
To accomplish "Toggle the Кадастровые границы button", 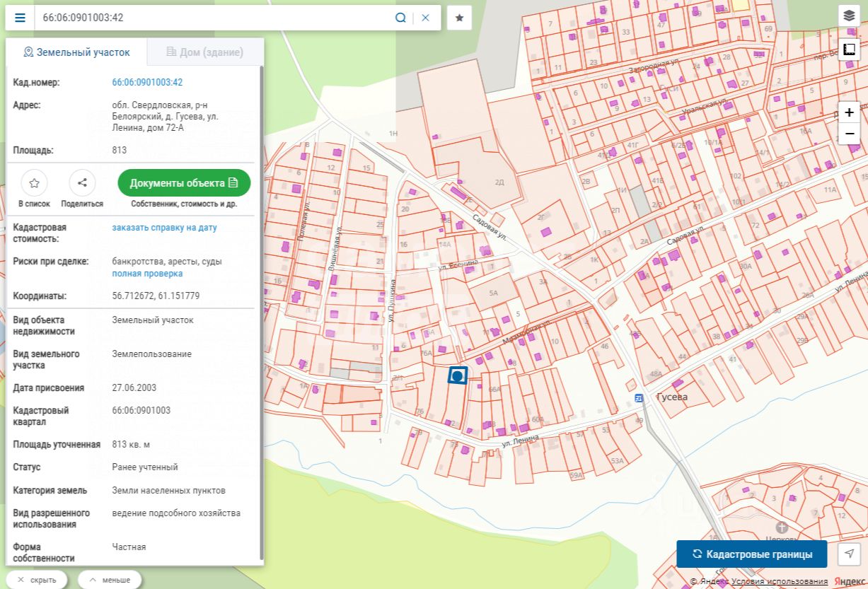I will [751, 554].
